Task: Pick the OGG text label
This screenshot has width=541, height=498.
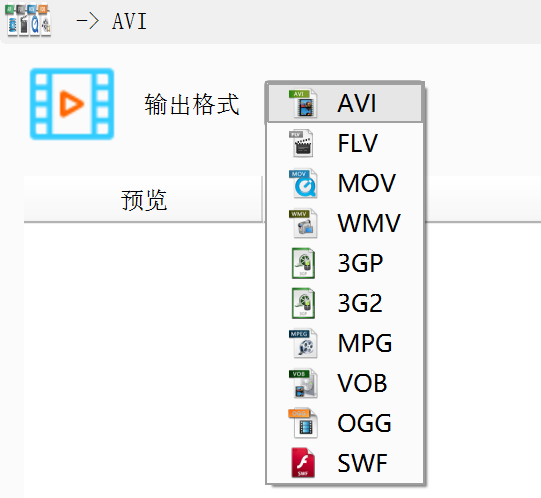Action: click(364, 423)
